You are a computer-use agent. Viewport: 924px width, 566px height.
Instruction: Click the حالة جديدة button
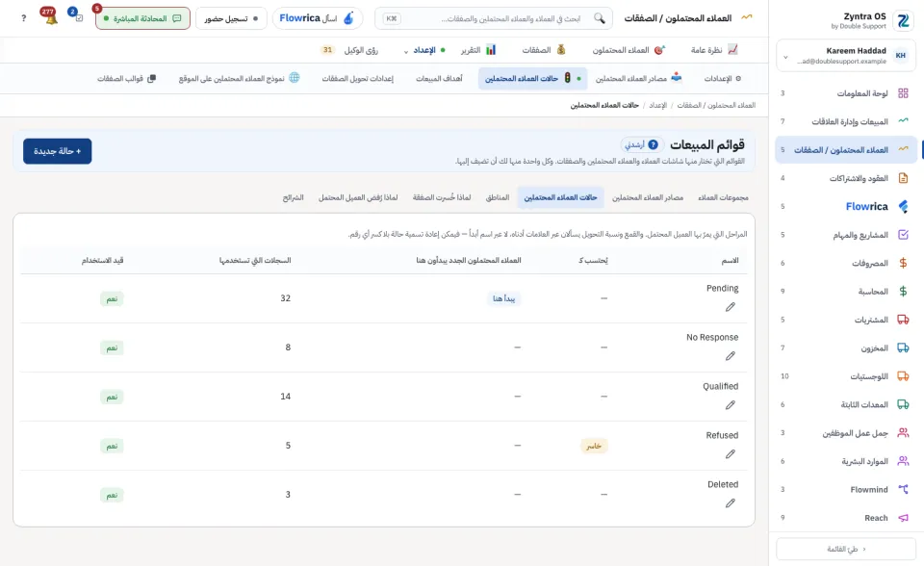click(x=57, y=151)
